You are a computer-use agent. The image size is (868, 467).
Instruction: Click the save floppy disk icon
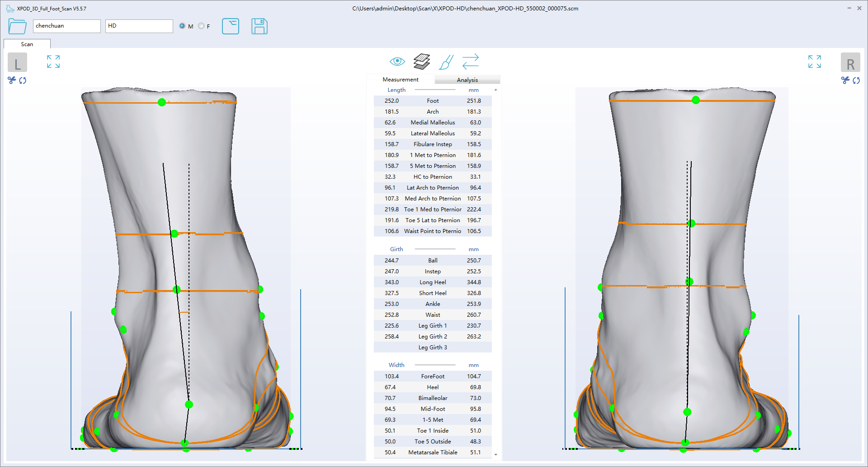coord(259,26)
